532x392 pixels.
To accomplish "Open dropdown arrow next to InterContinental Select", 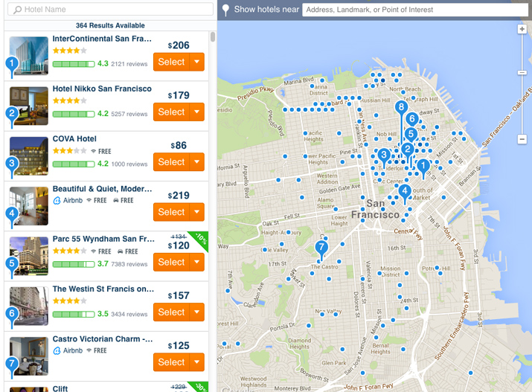I will pos(196,62).
